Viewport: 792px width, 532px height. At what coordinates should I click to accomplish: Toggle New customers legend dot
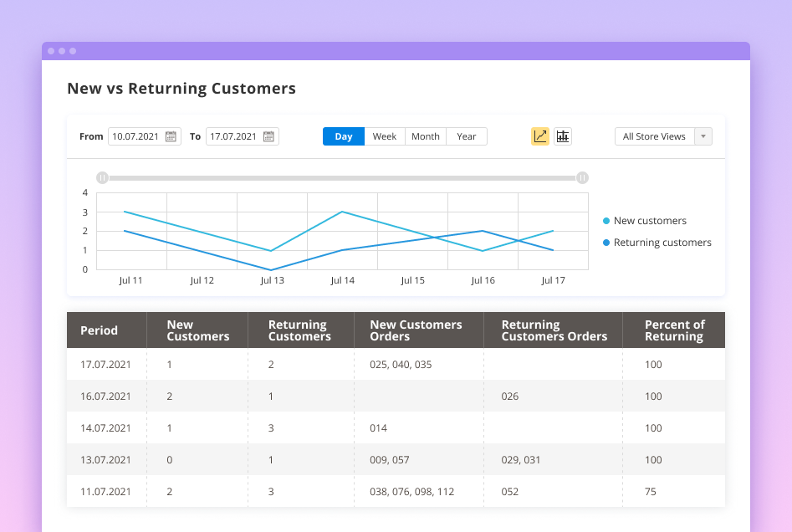tap(606, 222)
